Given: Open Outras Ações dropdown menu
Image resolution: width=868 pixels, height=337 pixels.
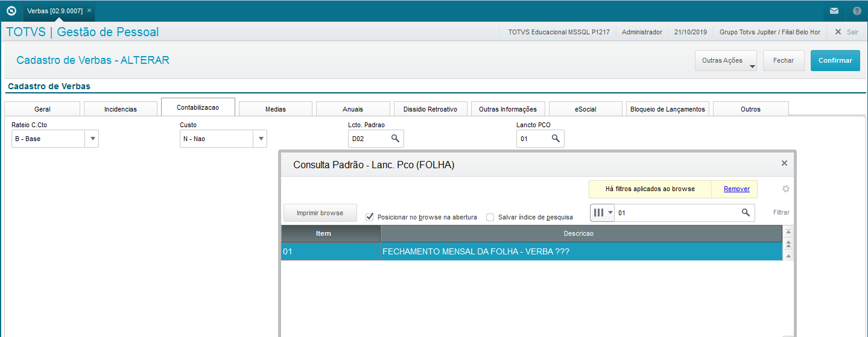Looking at the screenshot, I should pyautogui.click(x=726, y=60).
